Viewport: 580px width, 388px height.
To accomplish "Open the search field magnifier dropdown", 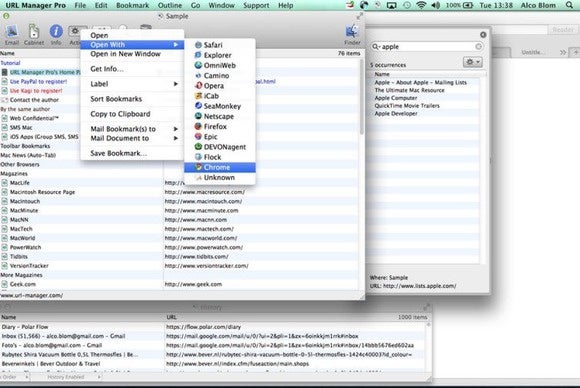I will tap(376, 47).
